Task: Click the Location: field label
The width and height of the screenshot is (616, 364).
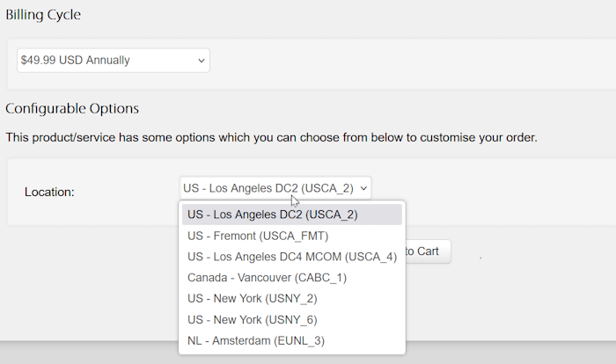Action: 49,192
